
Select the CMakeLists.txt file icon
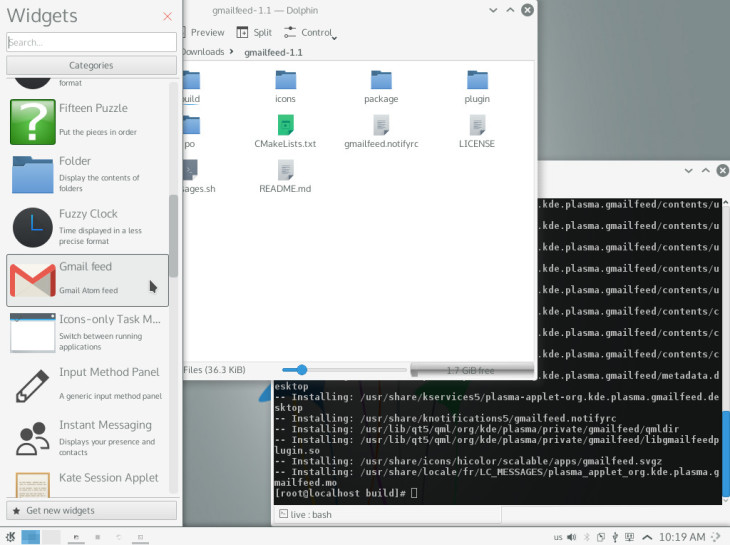[285, 125]
